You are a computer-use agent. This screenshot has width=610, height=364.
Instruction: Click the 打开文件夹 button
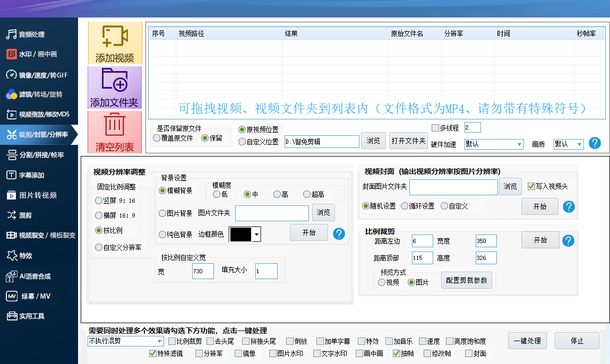[408, 141]
